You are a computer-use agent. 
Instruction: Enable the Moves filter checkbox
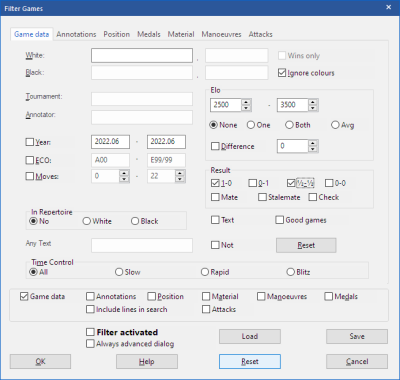coord(30,176)
